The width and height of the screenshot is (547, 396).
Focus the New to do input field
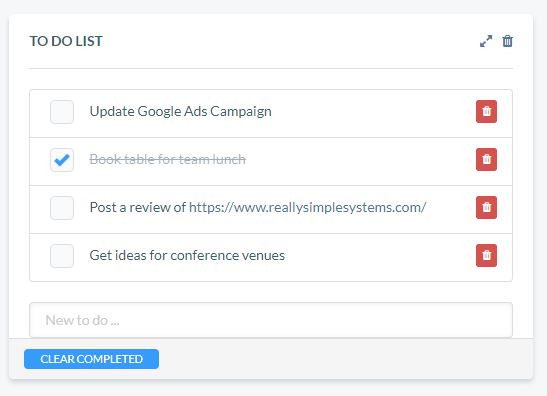[x=271, y=320]
